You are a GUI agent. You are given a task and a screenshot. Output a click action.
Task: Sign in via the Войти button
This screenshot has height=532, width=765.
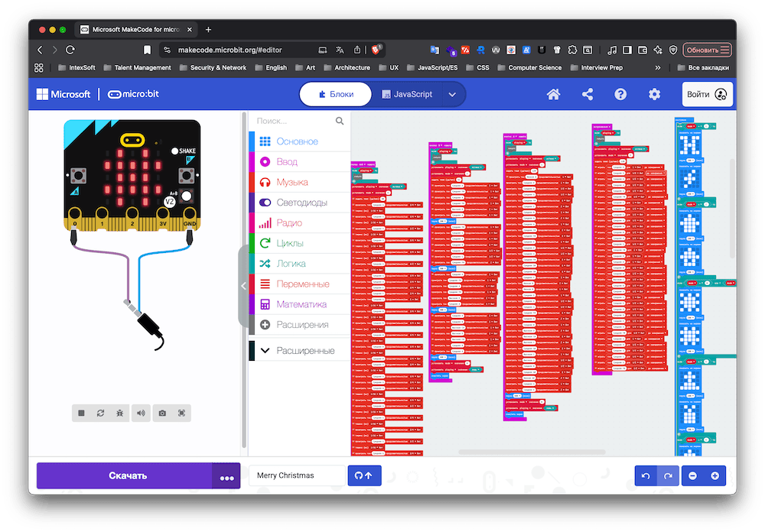(x=707, y=93)
